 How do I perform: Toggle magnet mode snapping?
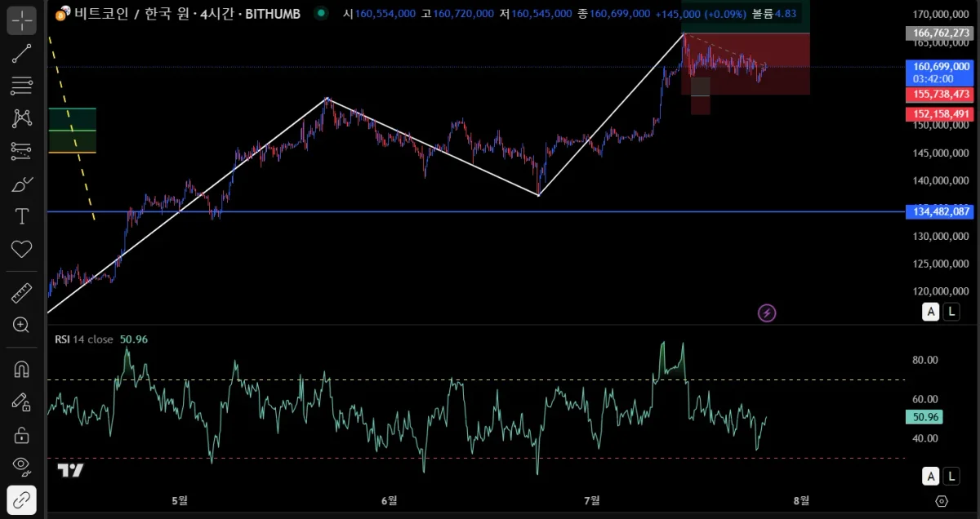pyautogui.click(x=21, y=369)
